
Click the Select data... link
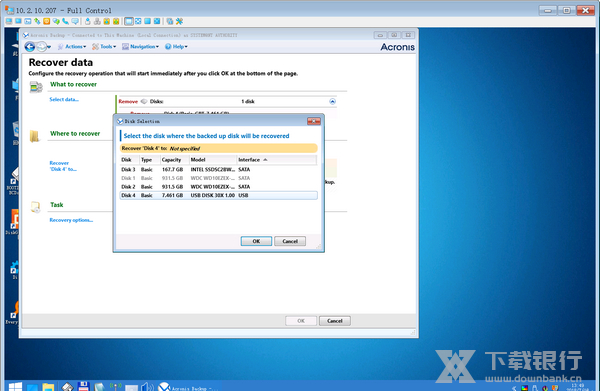tap(64, 99)
